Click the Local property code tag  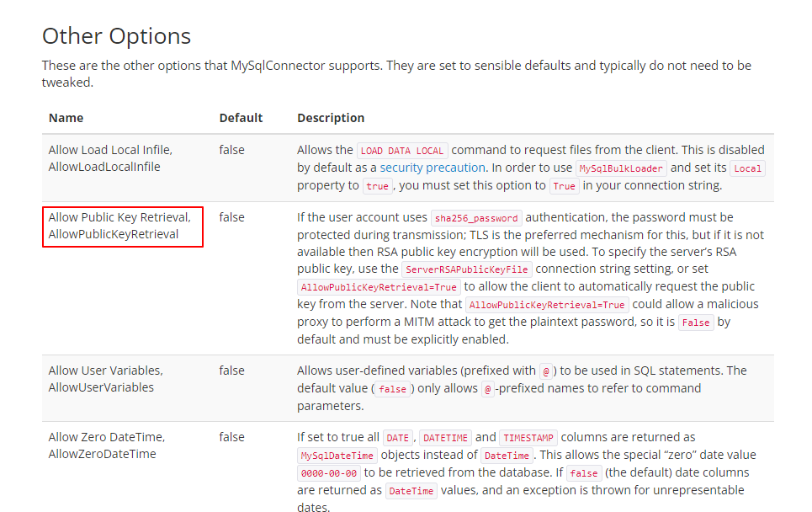click(x=747, y=168)
